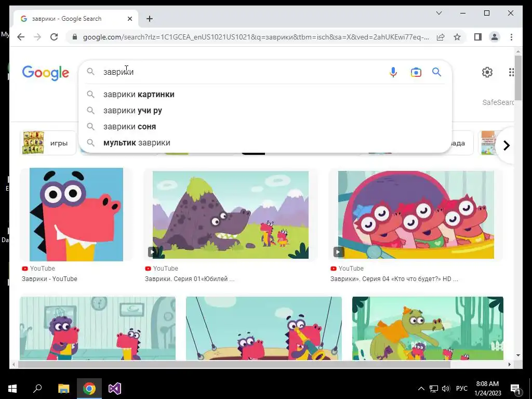Open Windows taskbar search

(x=37, y=389)
